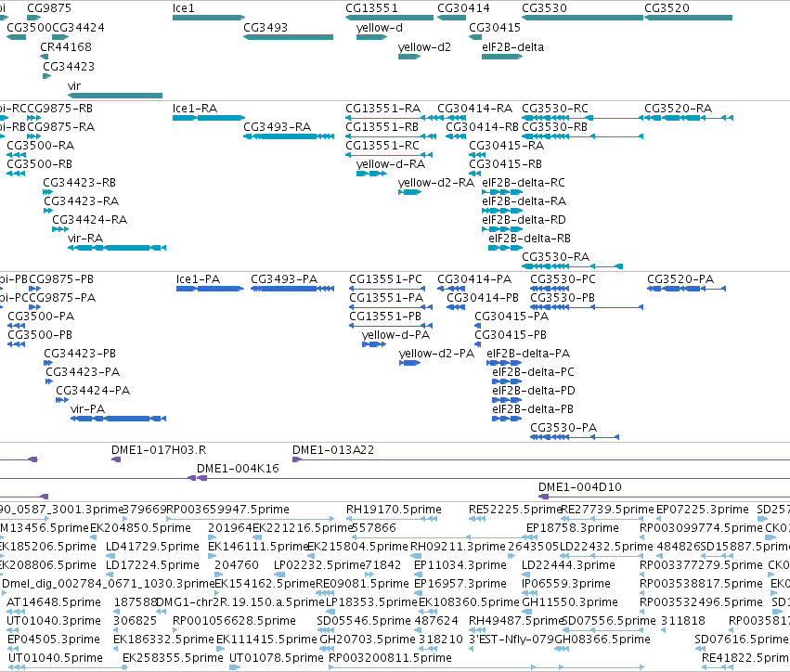This screenshot has width=790, height=672.
Task: Select the eIF2B-delta-PD protein label
Action: tap(534, 391)
